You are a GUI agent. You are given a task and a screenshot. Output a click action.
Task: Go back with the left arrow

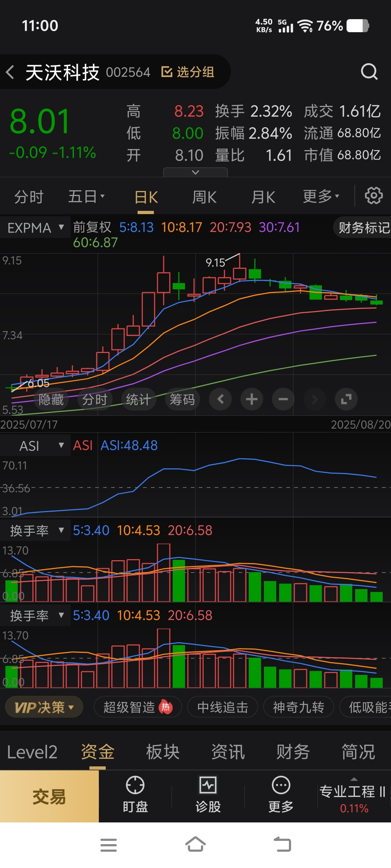coord(10,72)
